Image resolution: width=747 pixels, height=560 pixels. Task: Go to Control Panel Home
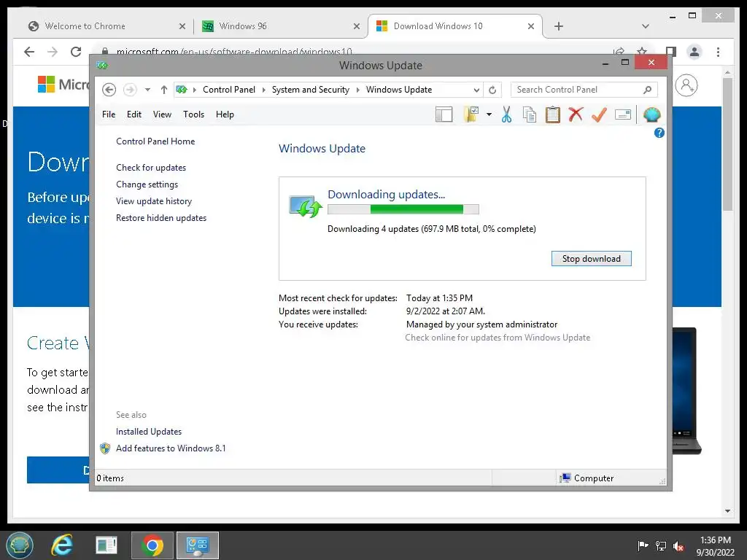[x=155, y=141]
